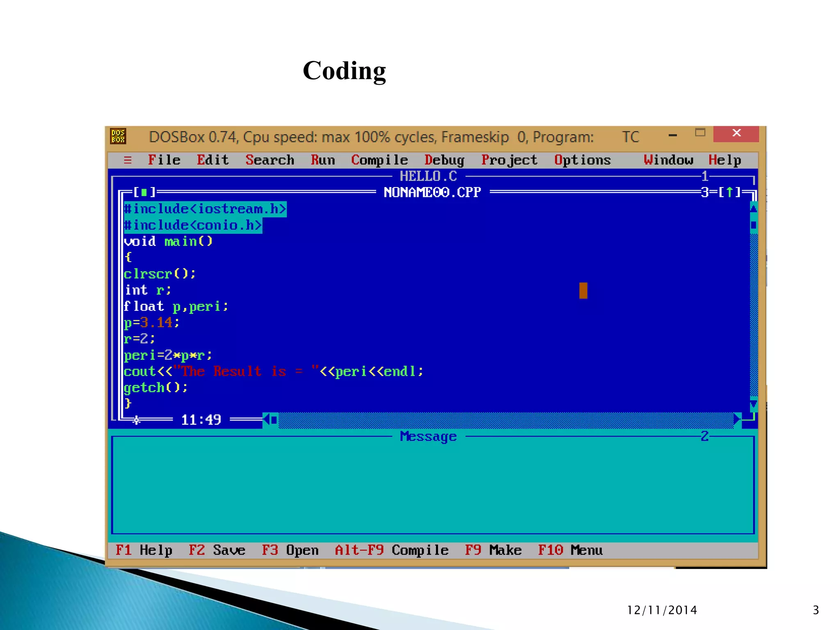Click the float p,peri; line

coord(176,306)
